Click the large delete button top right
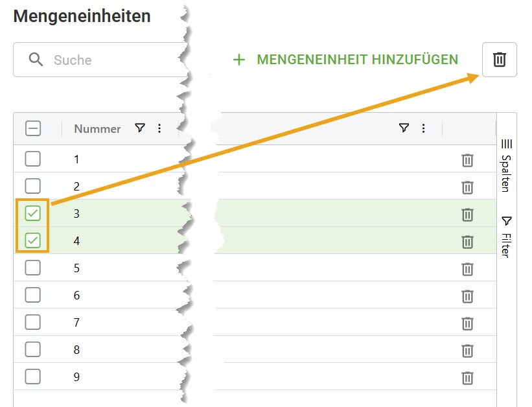Image resolution: width=532 pixels, height=407 pixels. [x=500, y=59]
